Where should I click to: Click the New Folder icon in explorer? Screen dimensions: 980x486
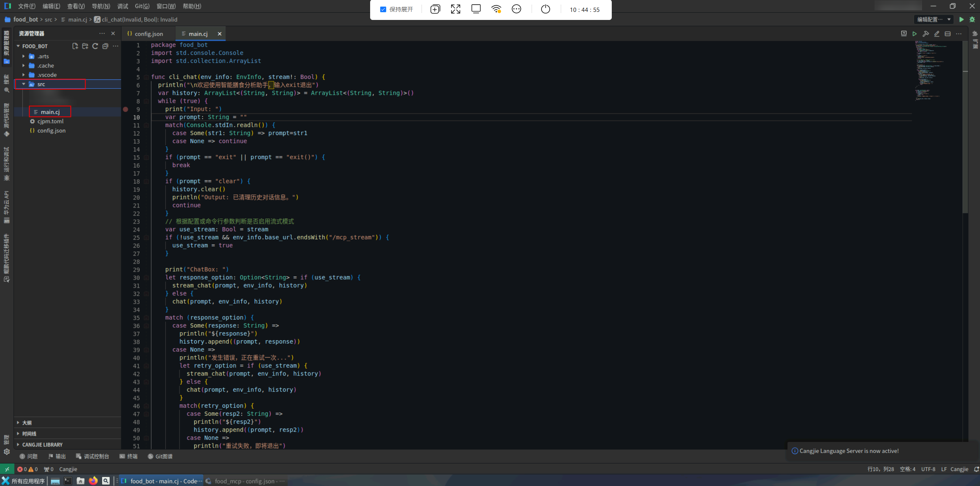coord(85,46)
